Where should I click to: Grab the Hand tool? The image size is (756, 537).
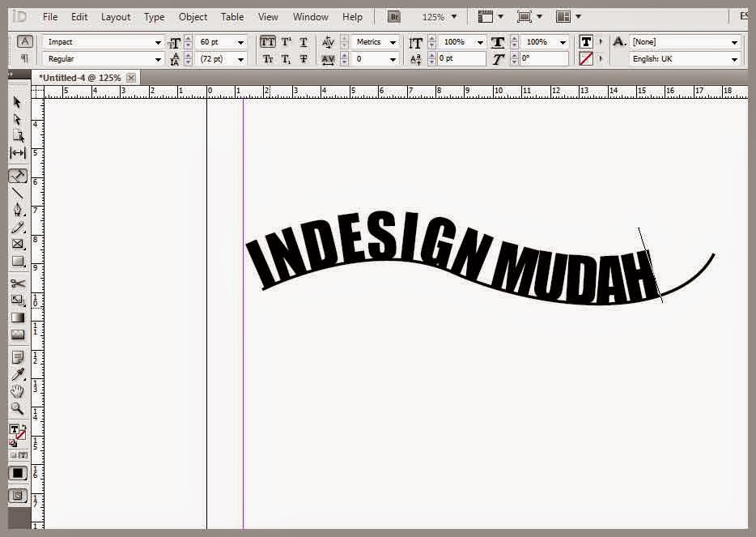18,391
